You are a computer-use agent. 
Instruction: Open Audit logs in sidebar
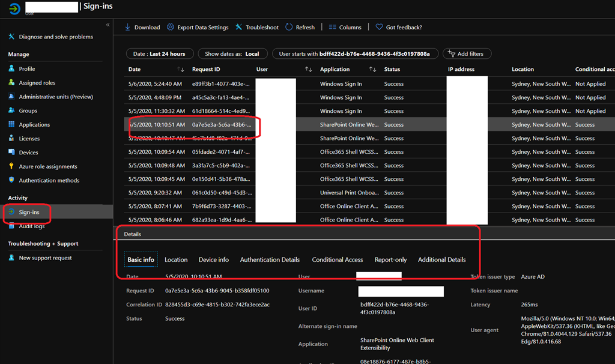point(31,226)
